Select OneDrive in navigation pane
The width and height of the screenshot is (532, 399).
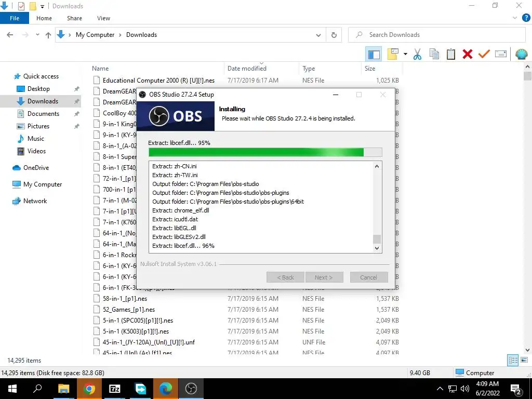[x=36, y=168]
